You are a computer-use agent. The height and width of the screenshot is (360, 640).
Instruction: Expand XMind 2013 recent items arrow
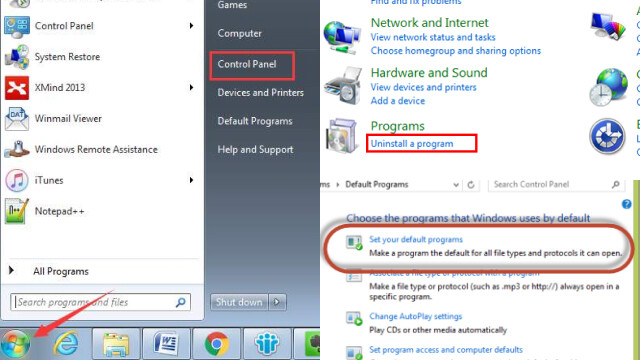(191, 87)
